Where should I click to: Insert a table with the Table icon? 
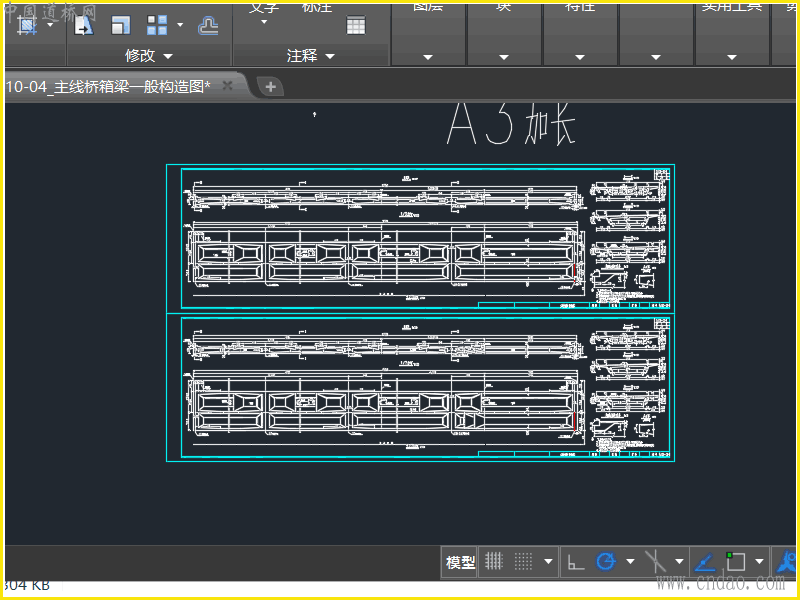[x=356, y=25]
